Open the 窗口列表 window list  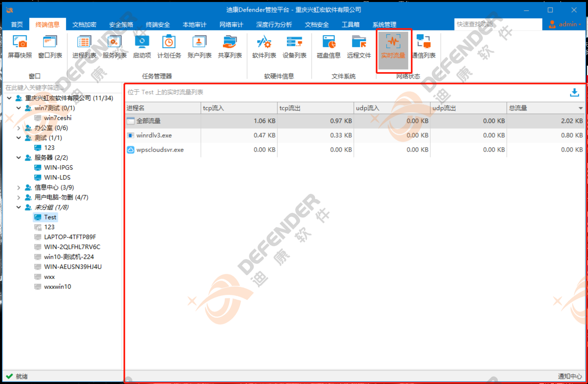(x=50, y=47)
